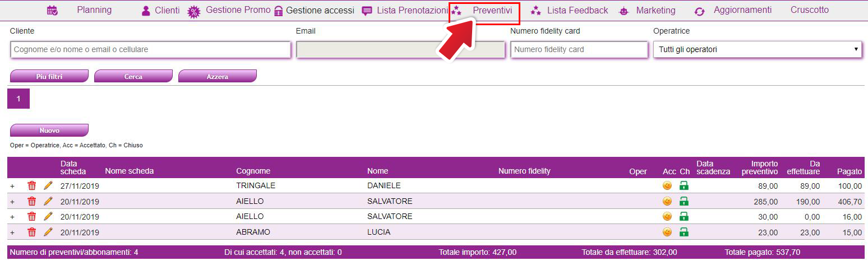Show additional filters with Piu filtri
868x270 pixels.
pyautogui.click(x=49, y=76)
